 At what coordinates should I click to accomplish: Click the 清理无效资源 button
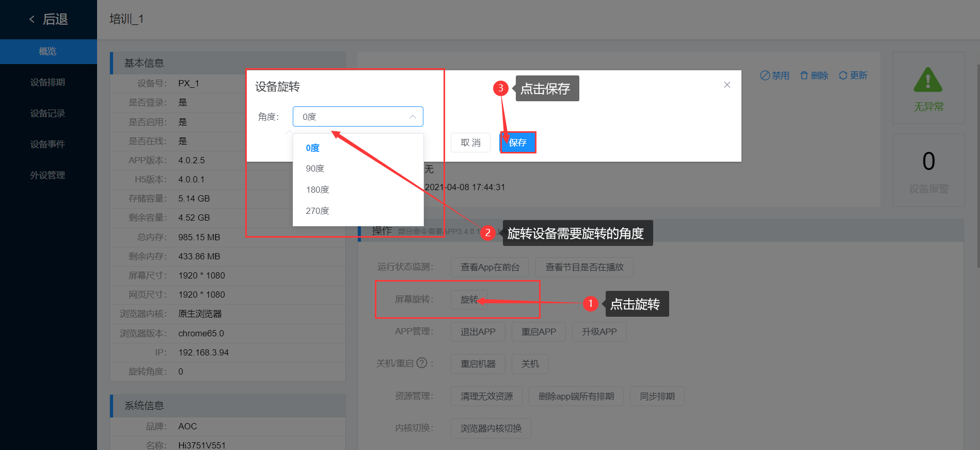(486, 396)
